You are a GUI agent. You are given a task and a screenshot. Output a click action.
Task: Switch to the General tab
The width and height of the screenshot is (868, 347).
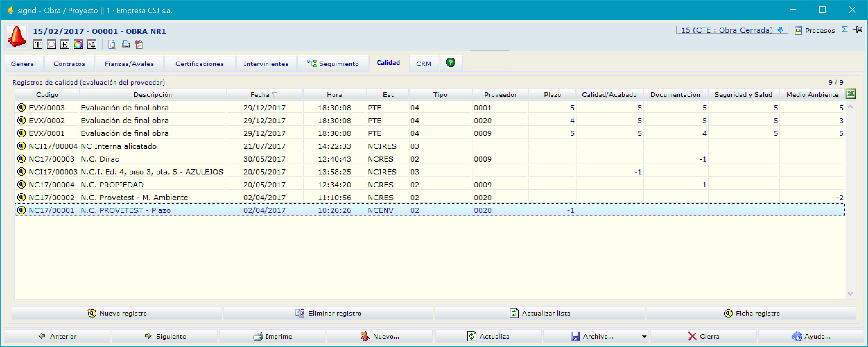23,63
